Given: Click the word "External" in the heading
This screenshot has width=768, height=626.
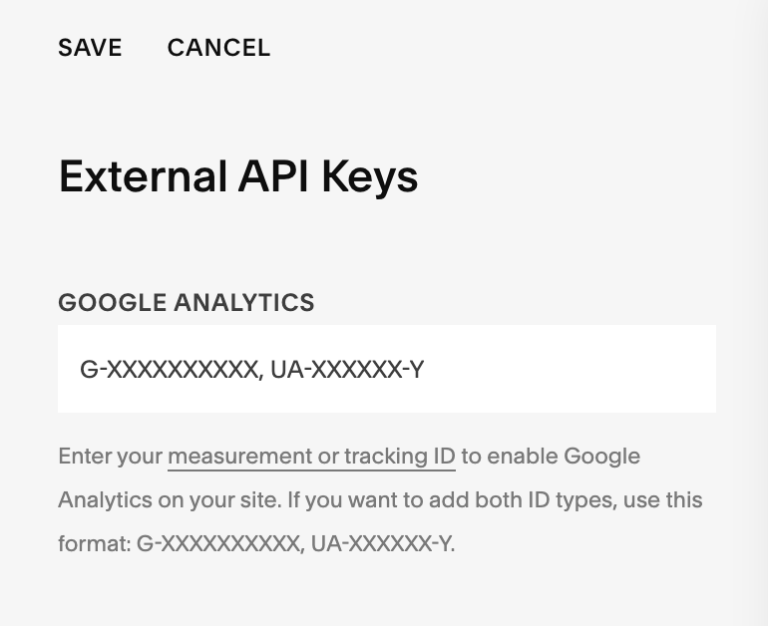Looking at the screenshot, I should pyautogui.click(x=142, y=177).
